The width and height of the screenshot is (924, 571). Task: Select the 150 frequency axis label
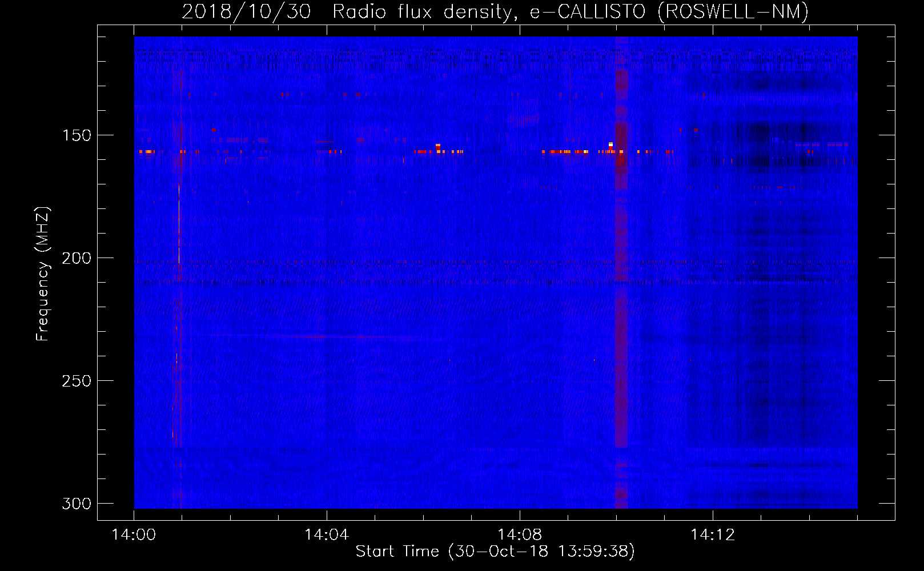pyautogui.click(x=77, y=135)
